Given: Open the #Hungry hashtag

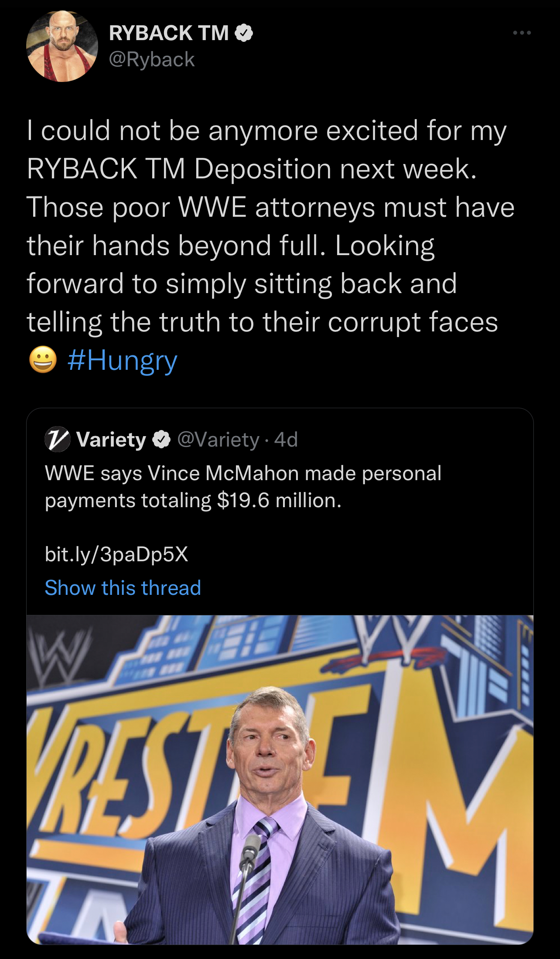Looking at the screenshot, I should point(123,361).
